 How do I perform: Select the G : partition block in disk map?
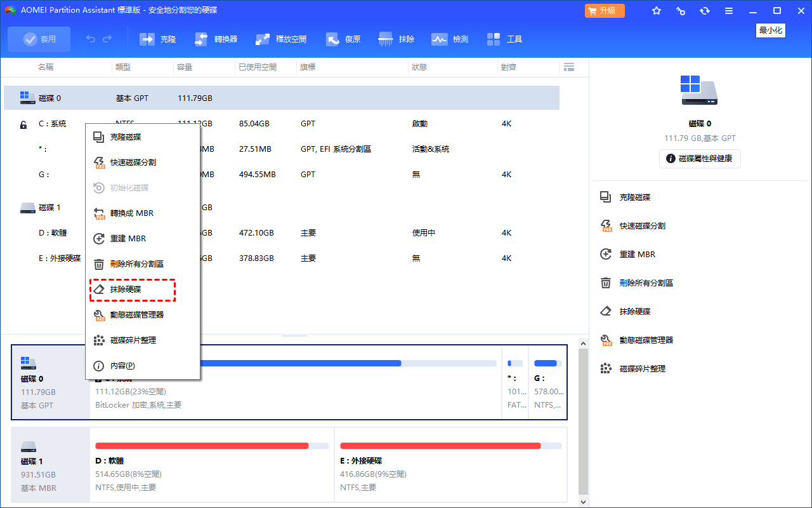point(547,382)
